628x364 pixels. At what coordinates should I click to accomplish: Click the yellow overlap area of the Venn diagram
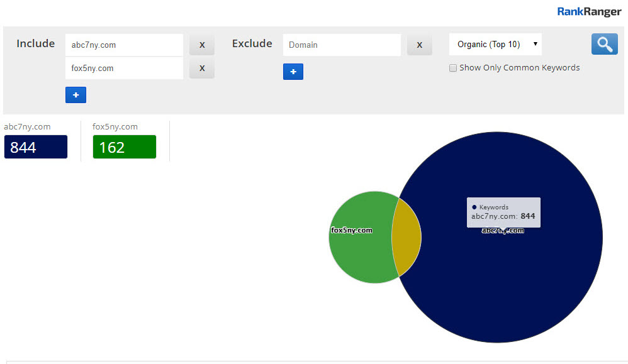pos(407,237)
